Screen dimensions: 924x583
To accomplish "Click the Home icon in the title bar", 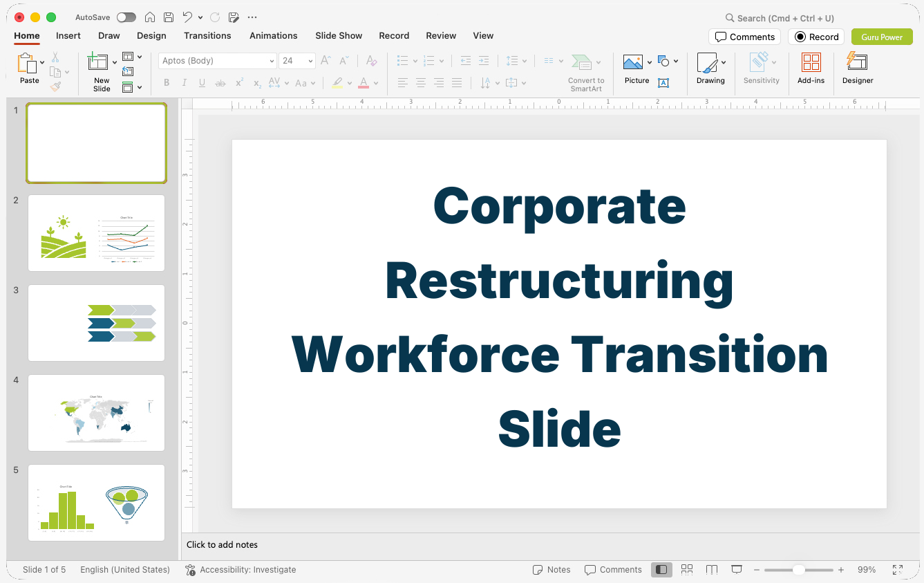I will 149,17.
